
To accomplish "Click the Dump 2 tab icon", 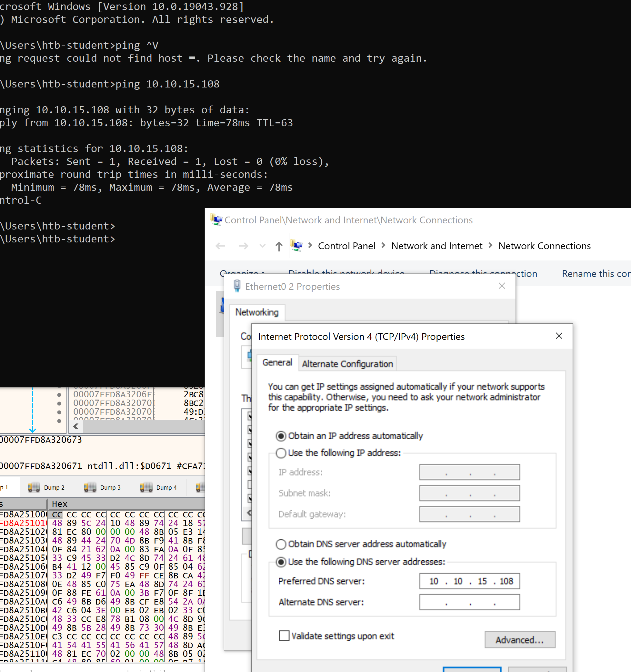I will click(34, 487).
